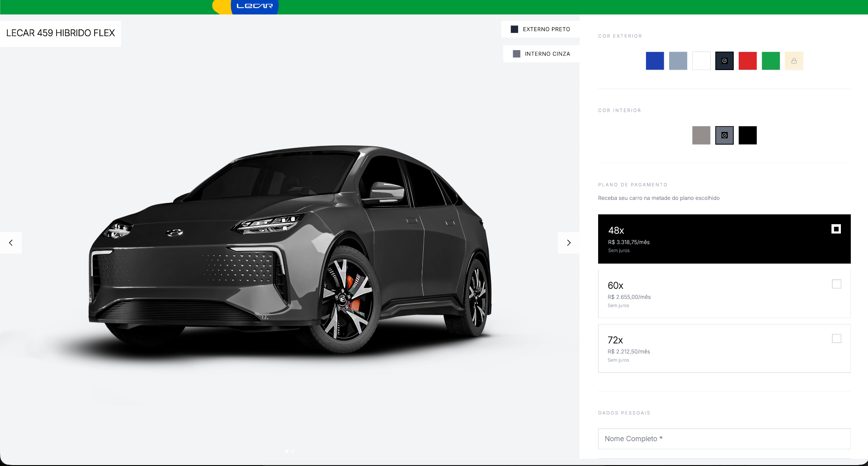The width and height of the screenshot is (868, 466).
Task: Click the Lecar logo in the header
Action: coord(245,6)
